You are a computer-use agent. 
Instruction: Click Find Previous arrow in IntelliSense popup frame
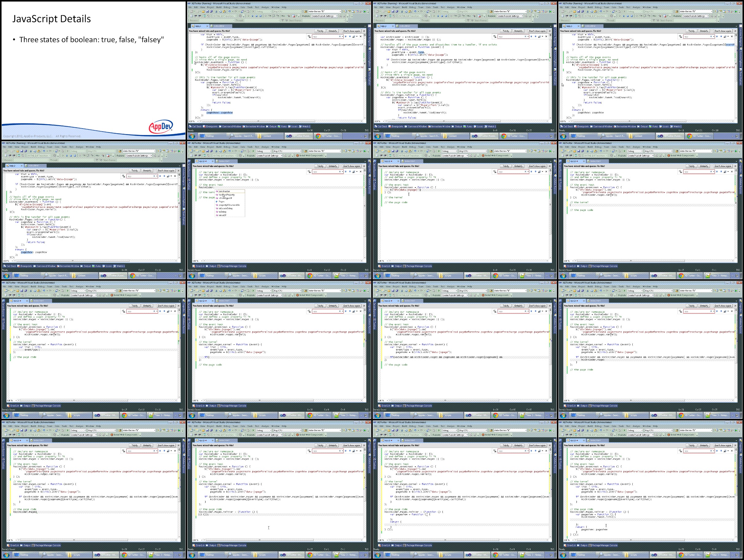click(x=346, y=172)
